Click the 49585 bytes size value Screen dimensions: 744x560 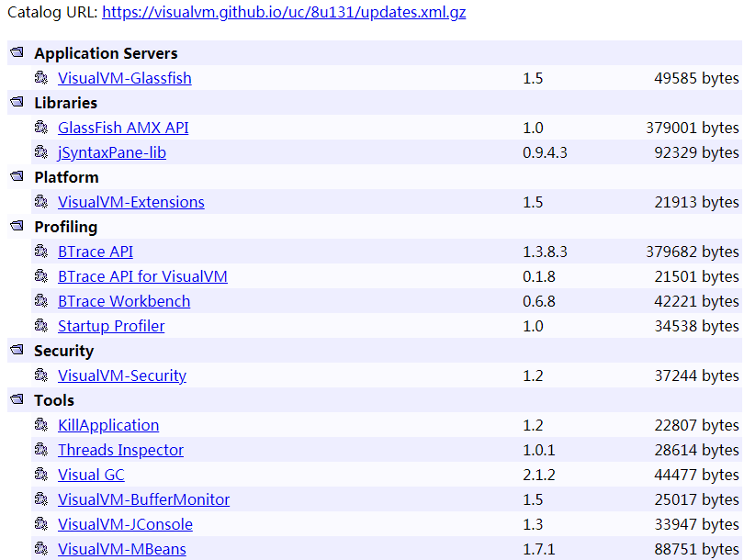coord(696,79)
